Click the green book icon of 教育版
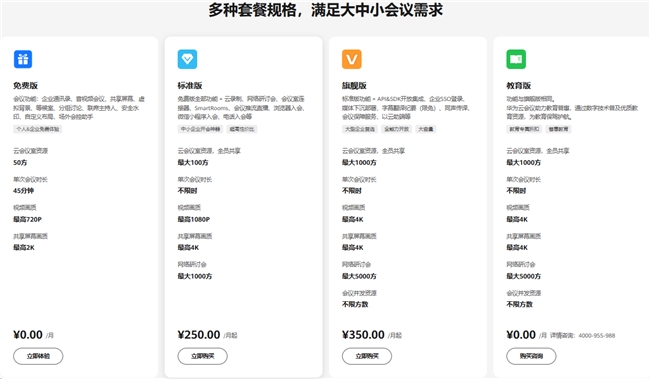Viewport: 650px width, 379px height. (x=516, y=59)
